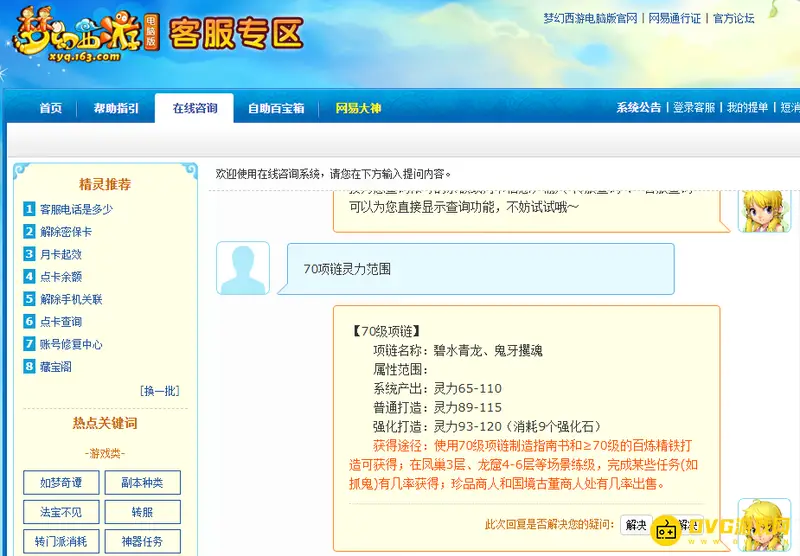The width and height of the screenshot is (800, 556).
Task: Click number 4 icon beside 点卡余额
Action: [29, 276]
